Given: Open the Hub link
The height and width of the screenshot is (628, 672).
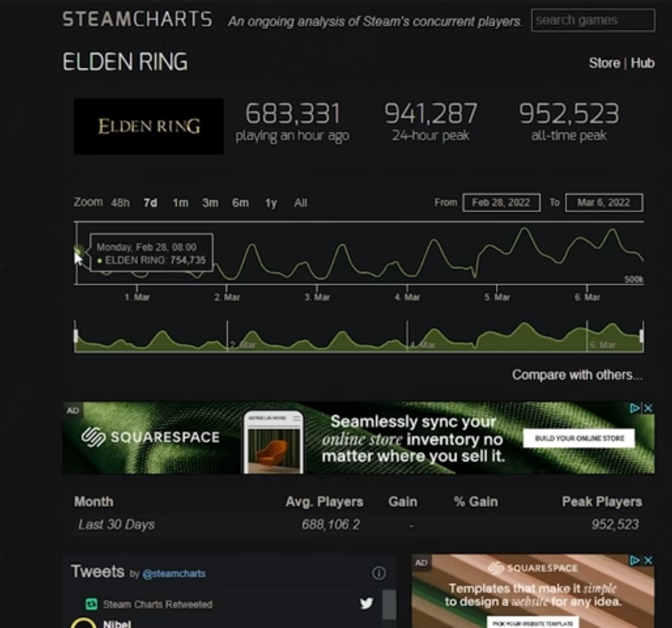Looking at the screenshot, I should (643, 63).
